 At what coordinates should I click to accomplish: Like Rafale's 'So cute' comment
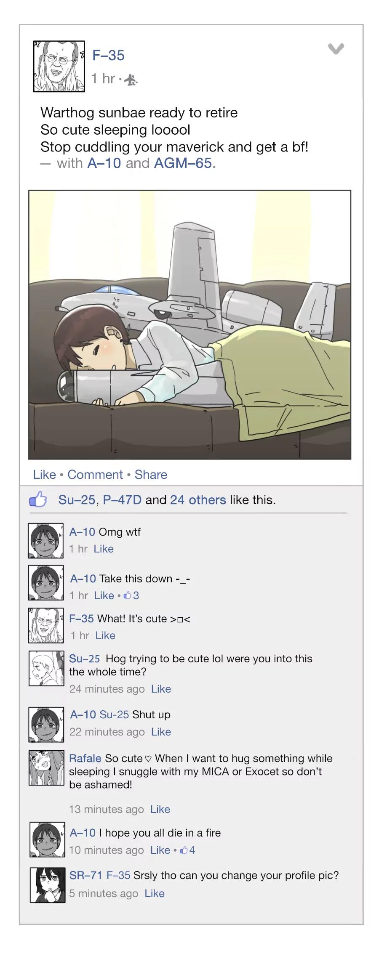click(160, 809)
